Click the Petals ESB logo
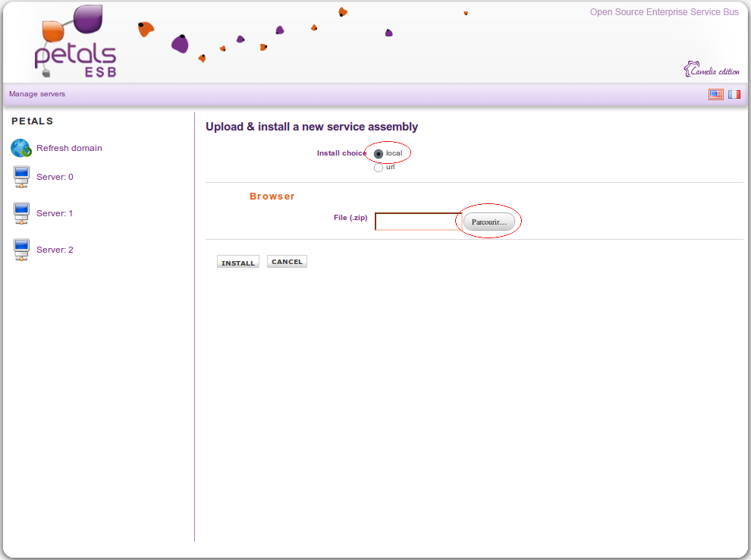The height and width of the screenshot is (560, 751). (74, 42)
